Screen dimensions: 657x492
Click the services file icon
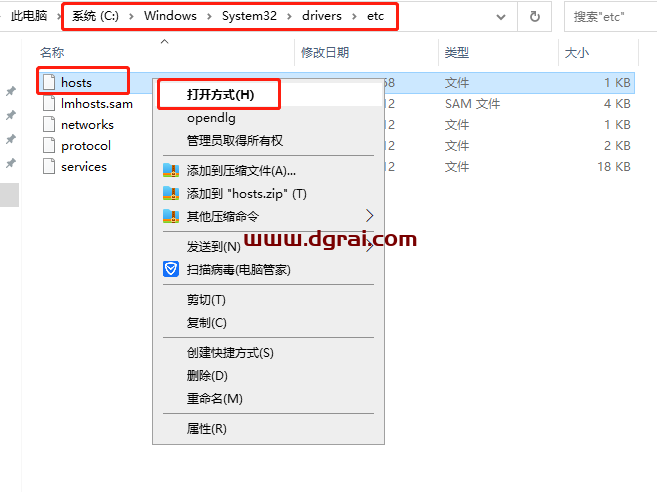click(48, 166)
